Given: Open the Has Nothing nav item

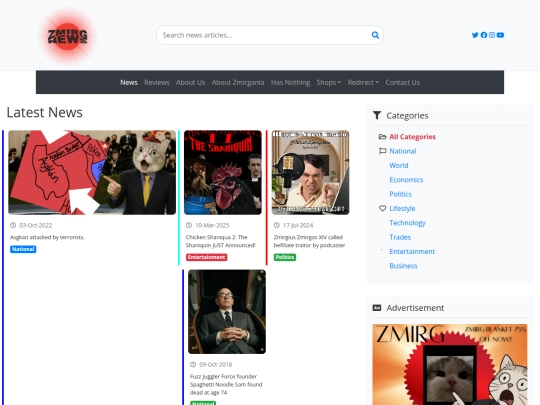Looking at the screenshot, I should (x=290, y=82).
